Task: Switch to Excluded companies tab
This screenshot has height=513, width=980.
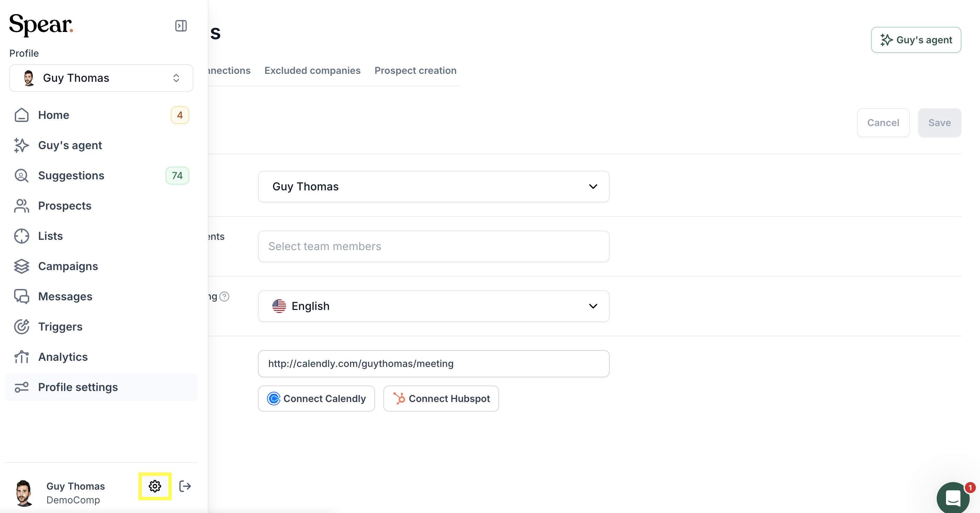Action: pyautogui.click(x=312, y=70)
